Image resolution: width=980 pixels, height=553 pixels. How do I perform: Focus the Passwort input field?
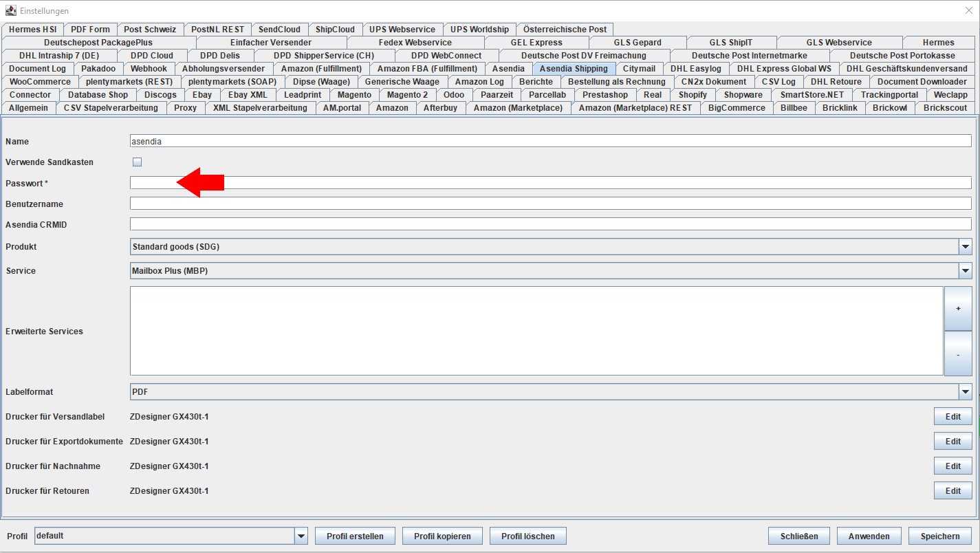coord(551,183)
